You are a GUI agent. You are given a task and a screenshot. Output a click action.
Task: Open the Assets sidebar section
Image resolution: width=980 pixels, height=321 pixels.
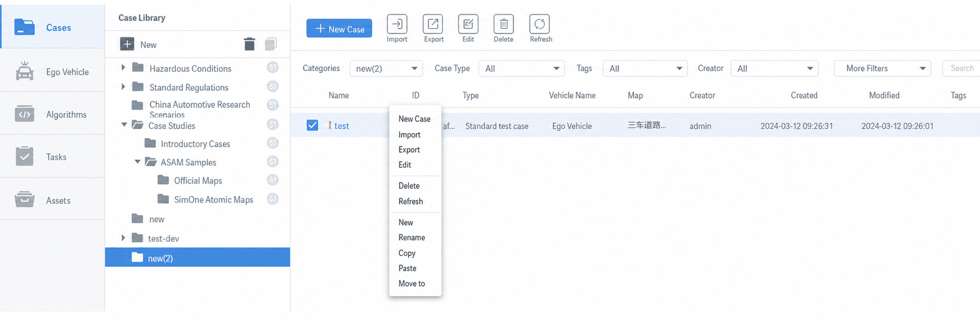53,200
